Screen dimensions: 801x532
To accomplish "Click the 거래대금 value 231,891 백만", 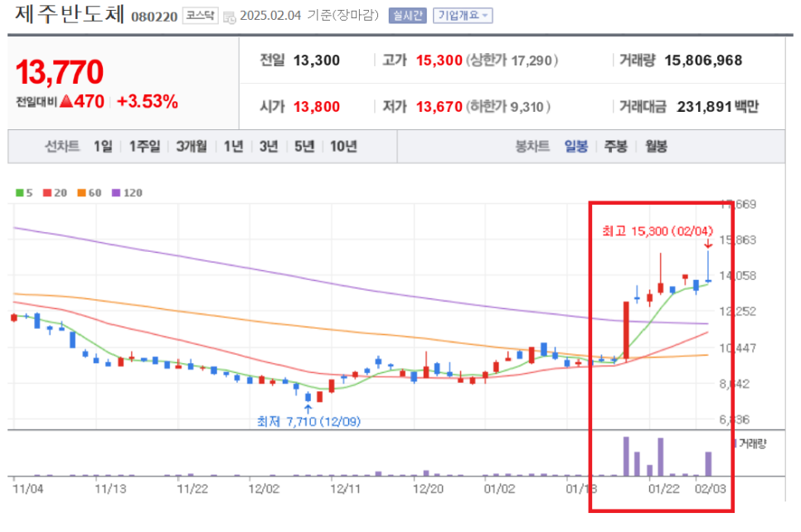I will pyautogui.click(x=718, y=107).
